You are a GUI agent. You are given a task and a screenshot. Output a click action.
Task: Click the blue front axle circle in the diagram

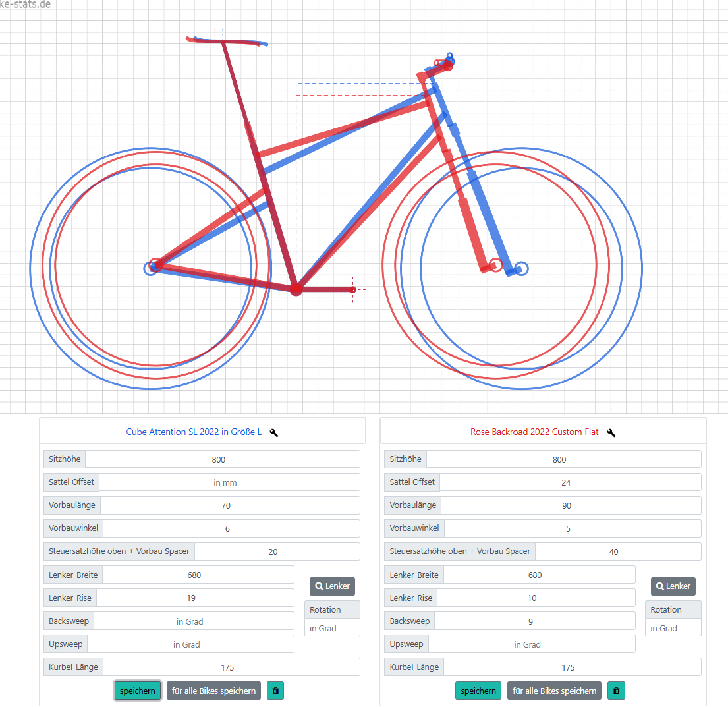521,268
